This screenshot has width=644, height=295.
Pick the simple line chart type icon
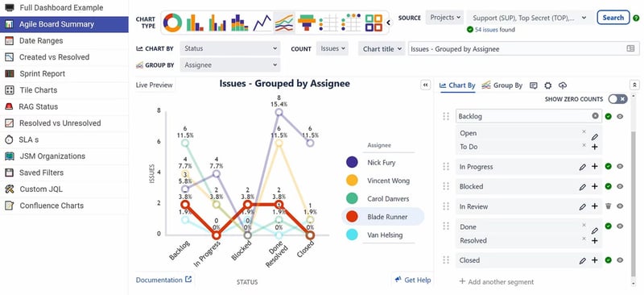tap(262, 23)
